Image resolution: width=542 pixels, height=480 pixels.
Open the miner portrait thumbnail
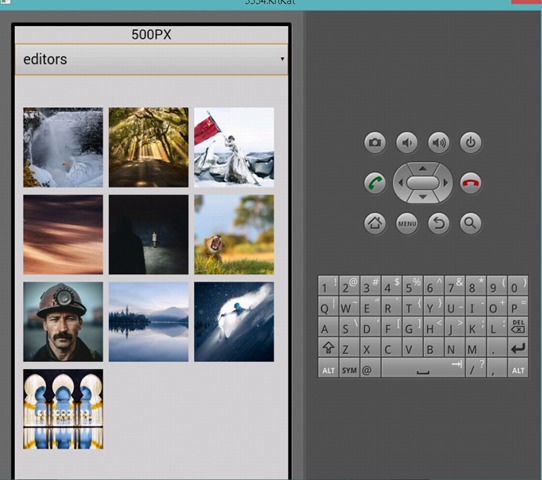point(63,322)
